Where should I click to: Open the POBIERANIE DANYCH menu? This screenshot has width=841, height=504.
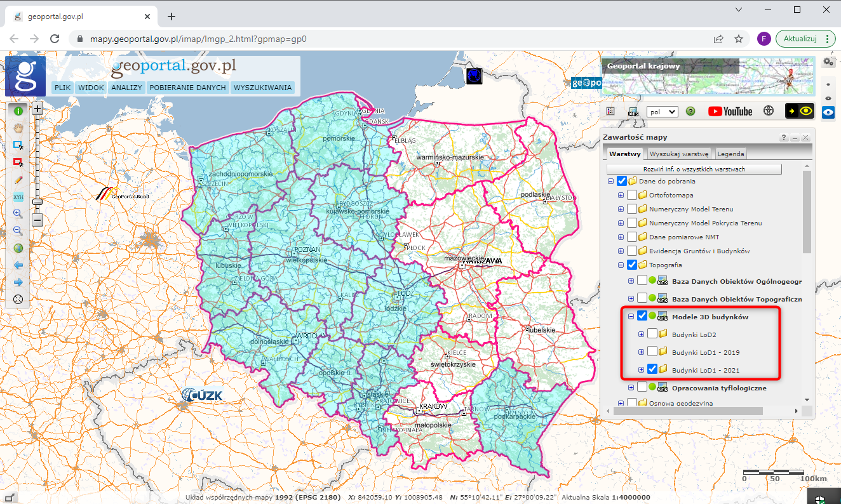click(x=187, y=88)
